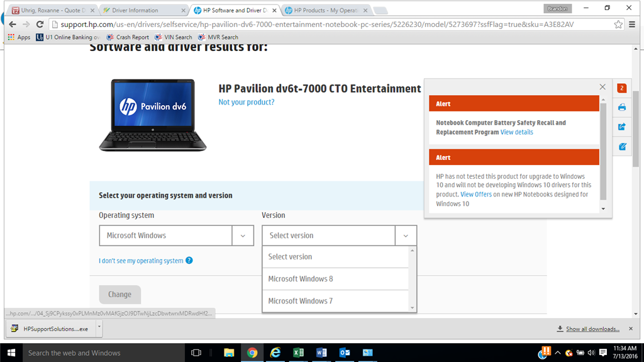Click the Version dropdown arrow

coord(406,235)
